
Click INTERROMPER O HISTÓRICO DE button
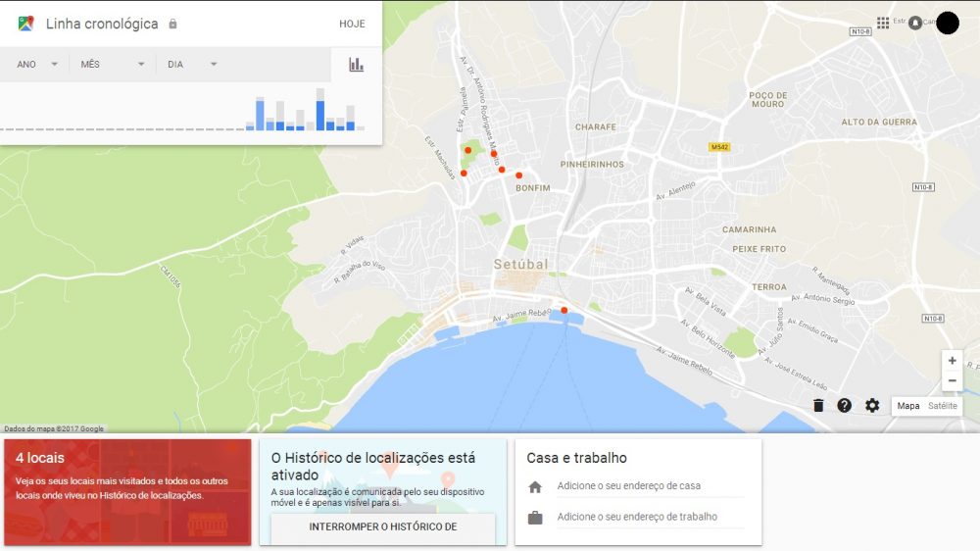(383, 526)
